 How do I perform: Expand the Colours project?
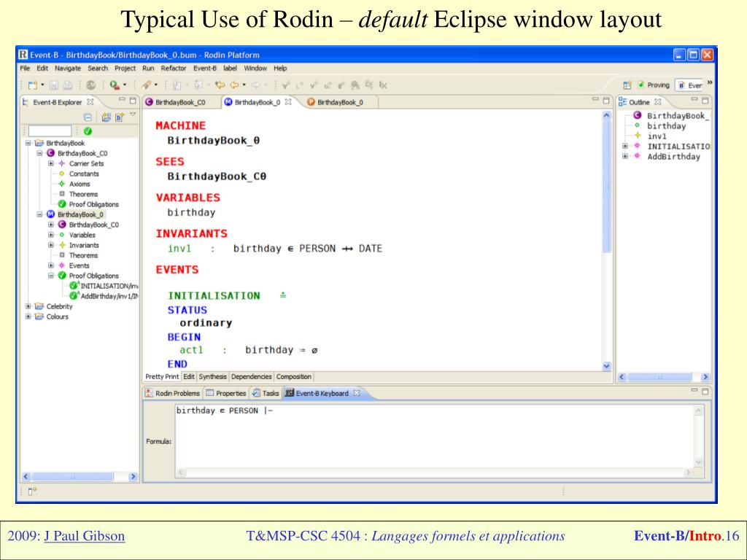pyautogui.click(x=28, y=316)
